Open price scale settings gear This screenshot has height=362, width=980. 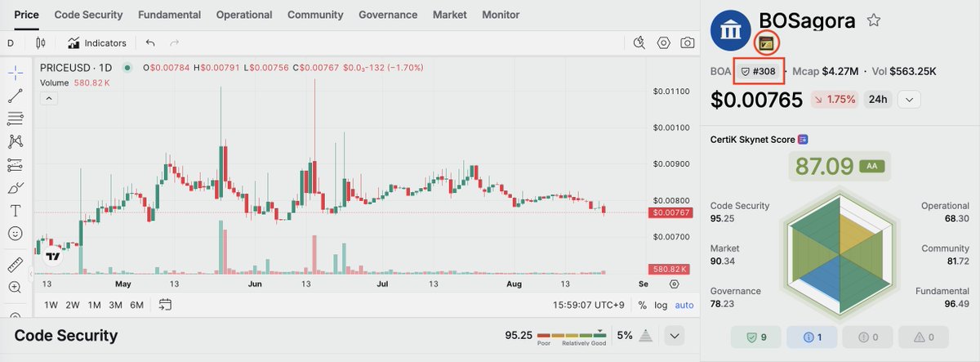pos(674,284)
